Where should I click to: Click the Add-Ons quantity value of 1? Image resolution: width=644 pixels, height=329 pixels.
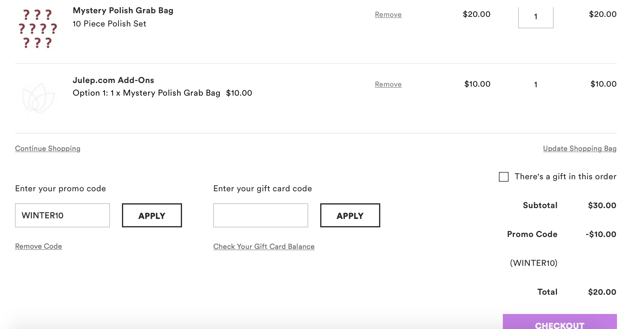pyautogui.click(x=536, y=85)
